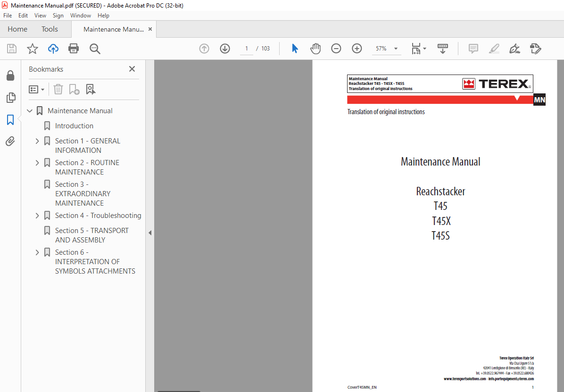Screen dimensions: 564x392
Task: Expand Section 1 - GENERAL INFORMATION
Action: [37, 141]
